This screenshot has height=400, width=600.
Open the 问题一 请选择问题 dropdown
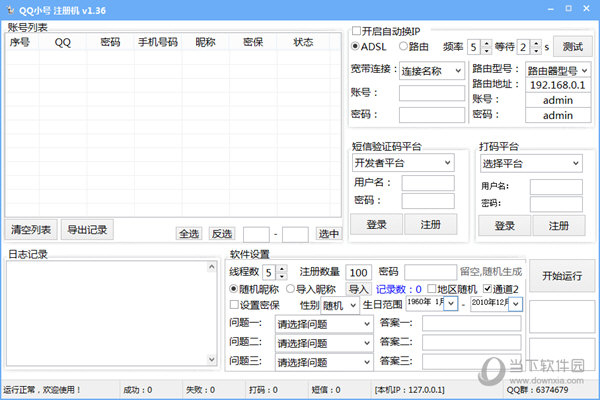pyautogui.click(x=324, y=324)
